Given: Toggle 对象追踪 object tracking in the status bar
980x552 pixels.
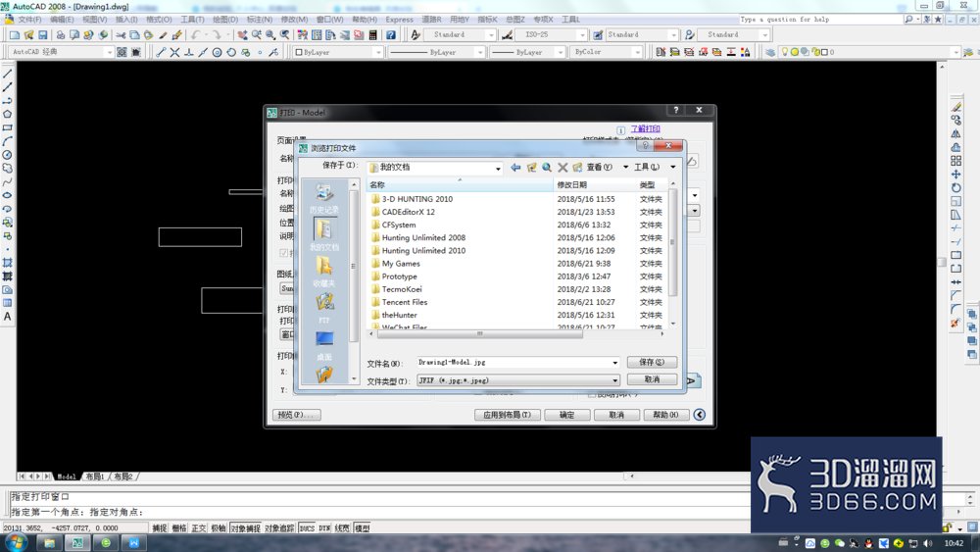Looking at the screenshot, I should [x=279, y=528].
